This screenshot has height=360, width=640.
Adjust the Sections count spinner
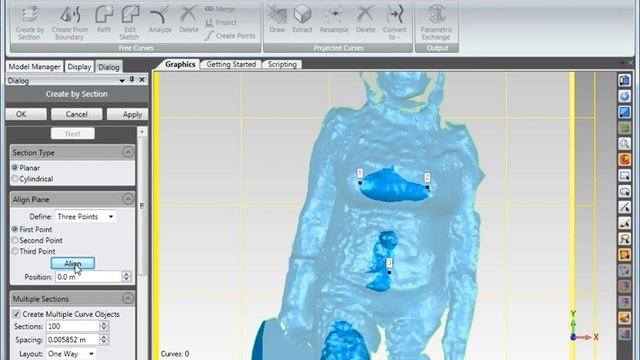point(104,326)
